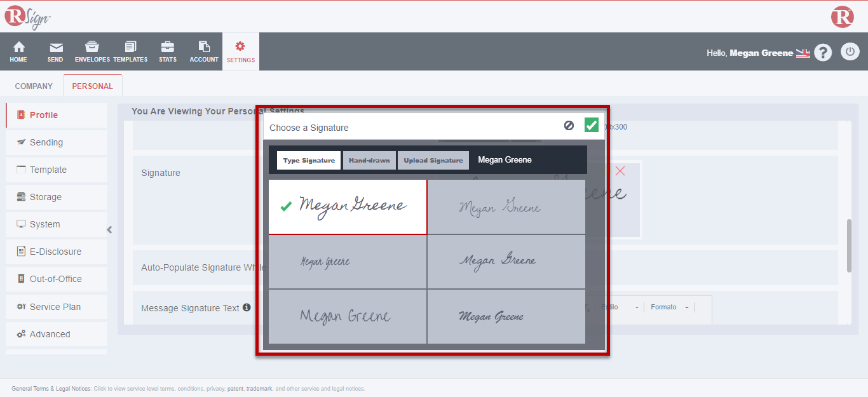Collapse the left settings sidebar arrow

[109, 230]
